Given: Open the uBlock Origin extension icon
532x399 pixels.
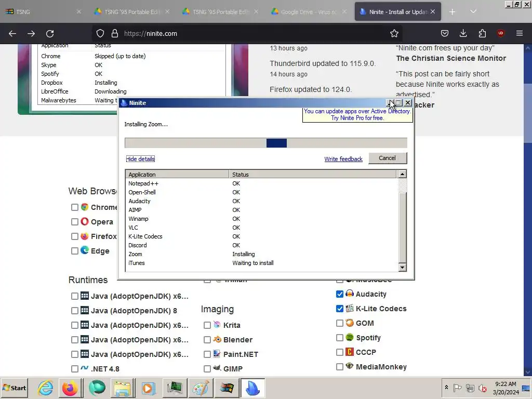Looking at the screenshot, I should (500, 33).
